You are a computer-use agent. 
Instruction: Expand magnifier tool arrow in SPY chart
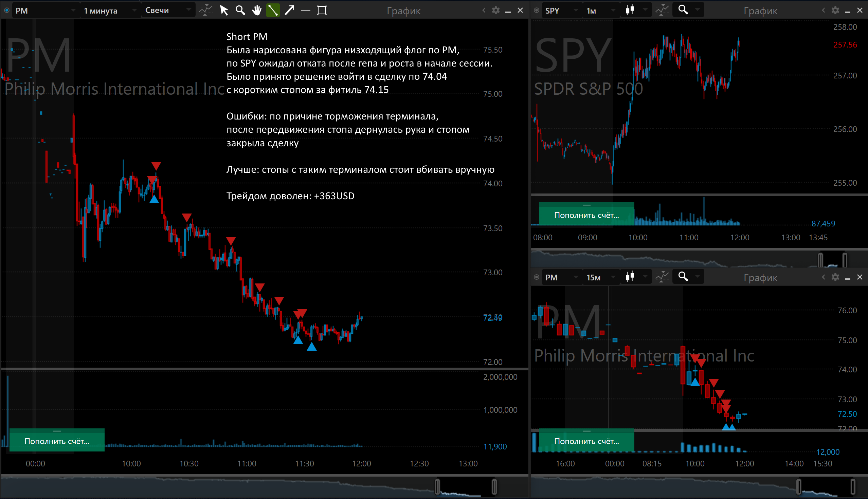[x=698, y=10]
